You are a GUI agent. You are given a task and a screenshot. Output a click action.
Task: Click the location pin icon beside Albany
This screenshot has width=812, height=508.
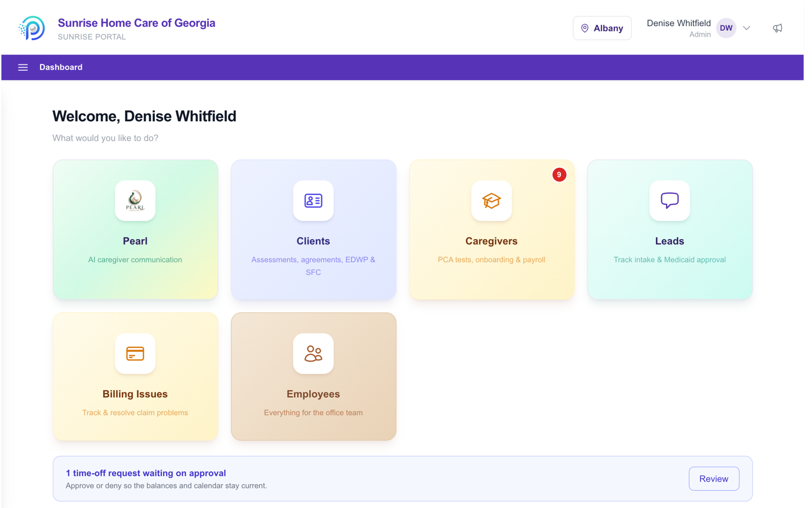point(585,28)
